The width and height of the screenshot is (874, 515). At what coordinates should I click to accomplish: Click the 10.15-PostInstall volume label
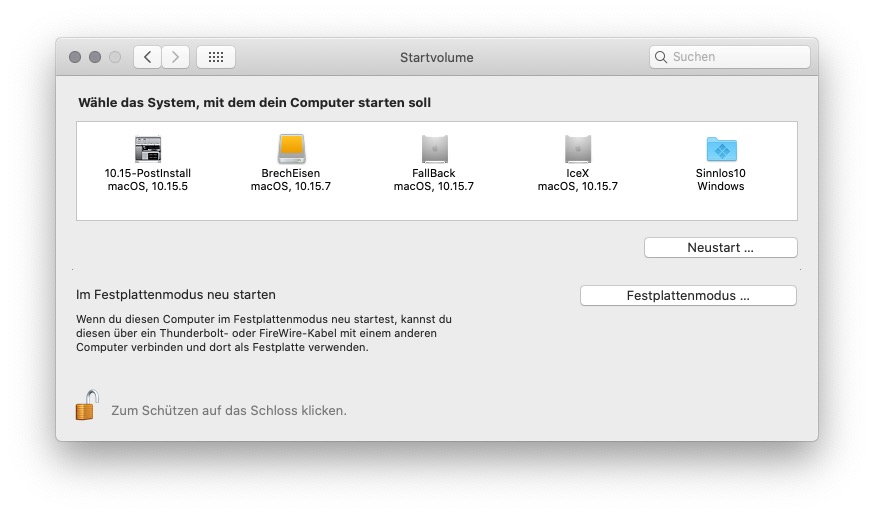[148, 173]
